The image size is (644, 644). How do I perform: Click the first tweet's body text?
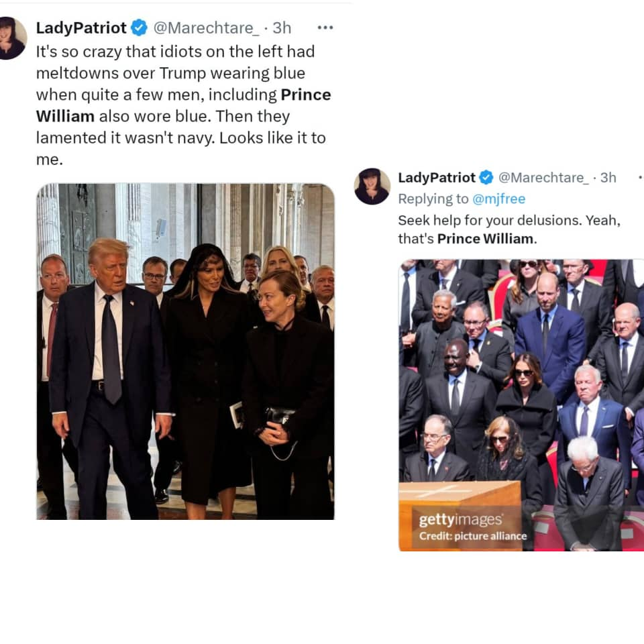184,105
